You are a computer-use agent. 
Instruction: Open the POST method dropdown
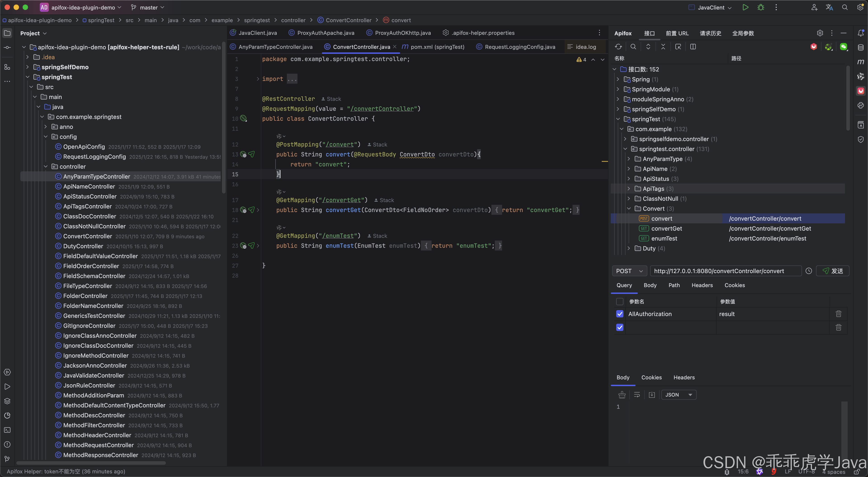coord(629,271)
